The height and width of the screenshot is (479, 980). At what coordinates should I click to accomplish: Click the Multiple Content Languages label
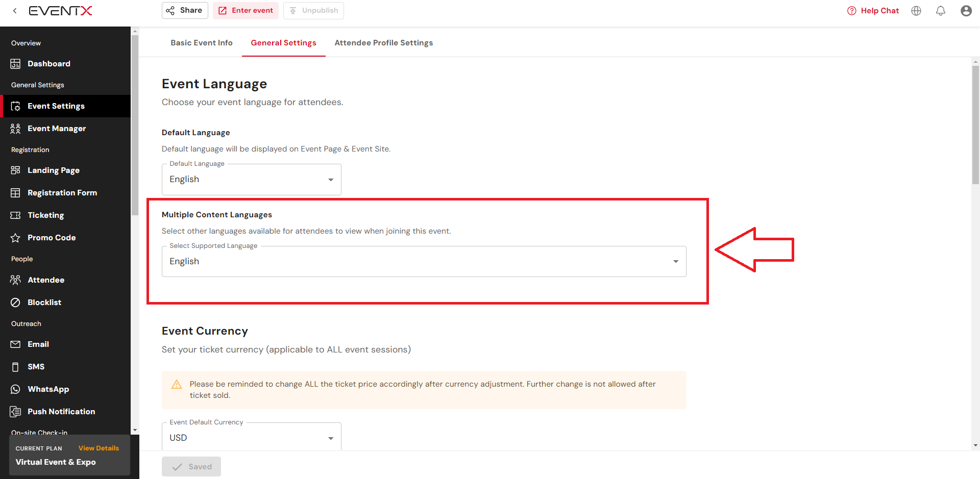click(x=217, y=215)
